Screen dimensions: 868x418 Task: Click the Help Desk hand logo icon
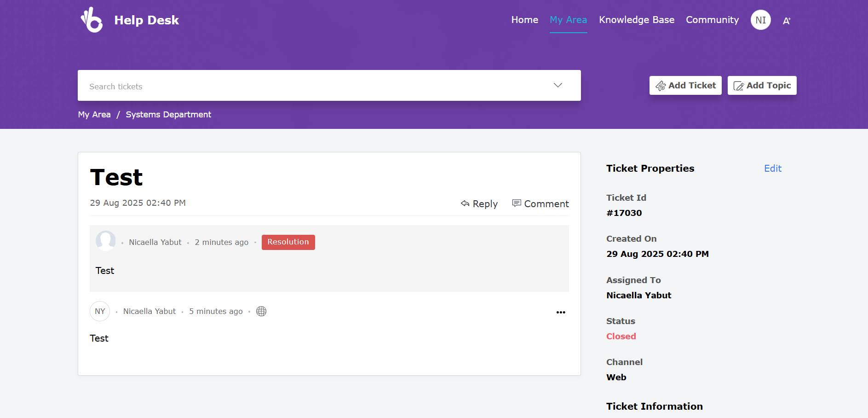click(92, 20)
